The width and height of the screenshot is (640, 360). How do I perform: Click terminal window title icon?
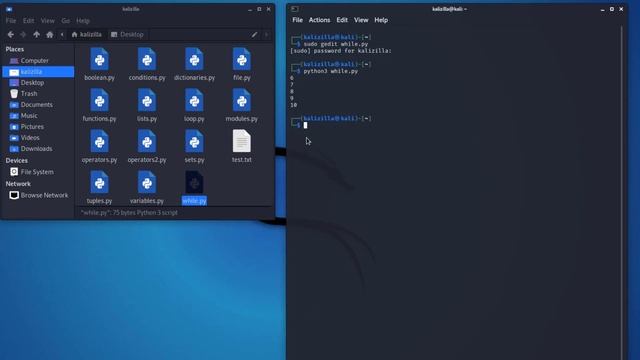click(295, 9)
